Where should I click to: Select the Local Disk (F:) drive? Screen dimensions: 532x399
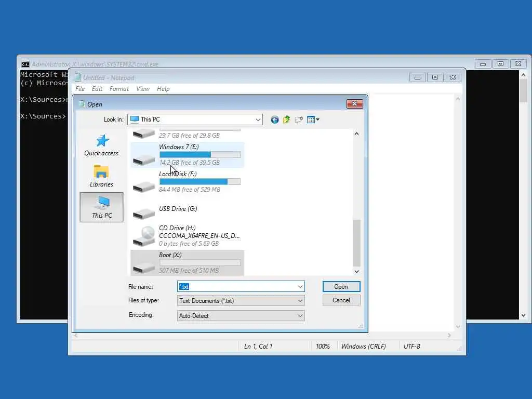coord(187,182)
